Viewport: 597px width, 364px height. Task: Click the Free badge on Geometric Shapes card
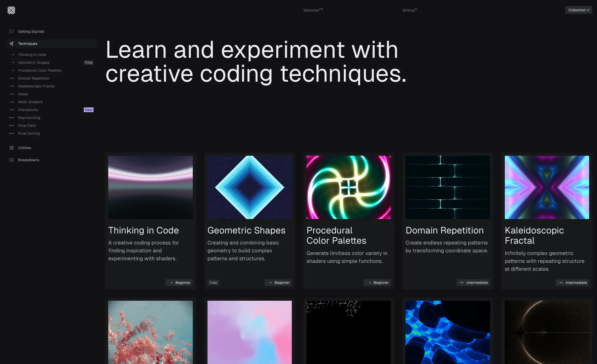[213, 283]
